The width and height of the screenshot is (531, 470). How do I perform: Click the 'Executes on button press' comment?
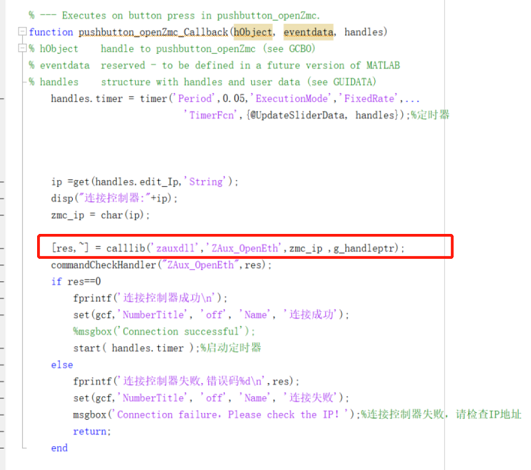pos(174,16)
